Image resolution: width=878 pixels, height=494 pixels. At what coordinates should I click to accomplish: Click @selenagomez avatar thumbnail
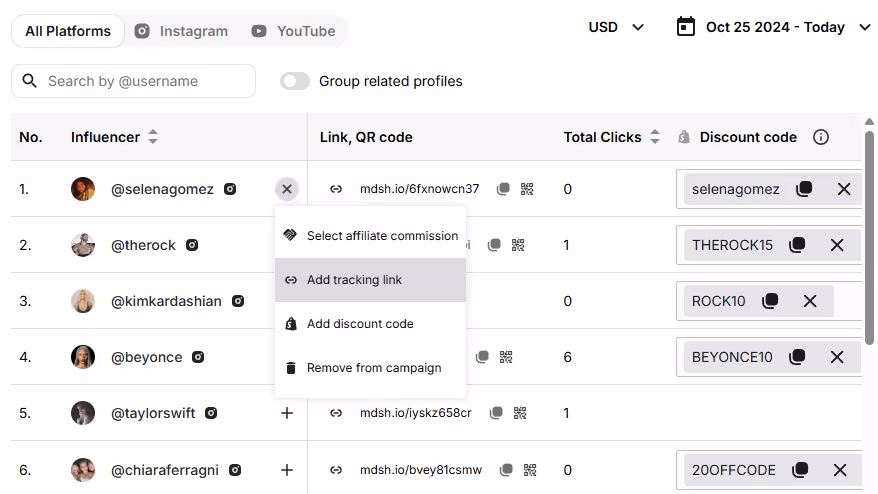83,189
